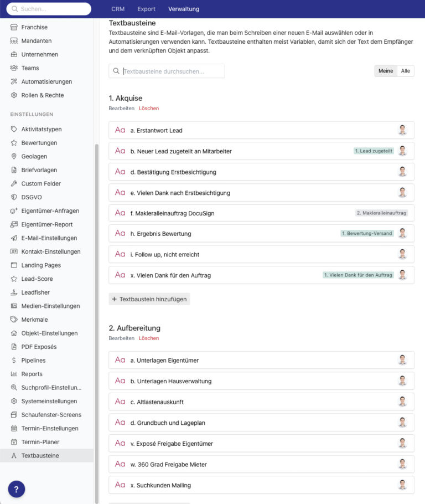425x504 pixels.
Task: Open the help question mark button
Action: [x=16, y=489]
